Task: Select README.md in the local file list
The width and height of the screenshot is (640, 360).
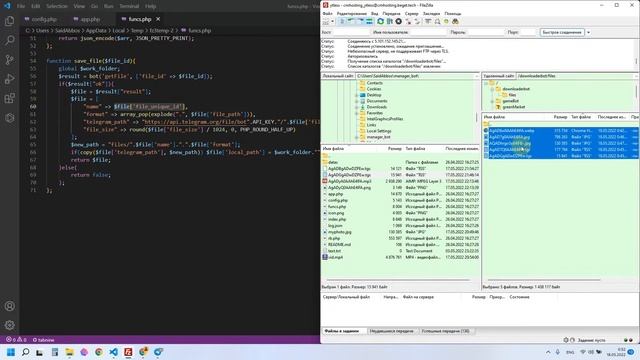Action: [x=339, y=244]
